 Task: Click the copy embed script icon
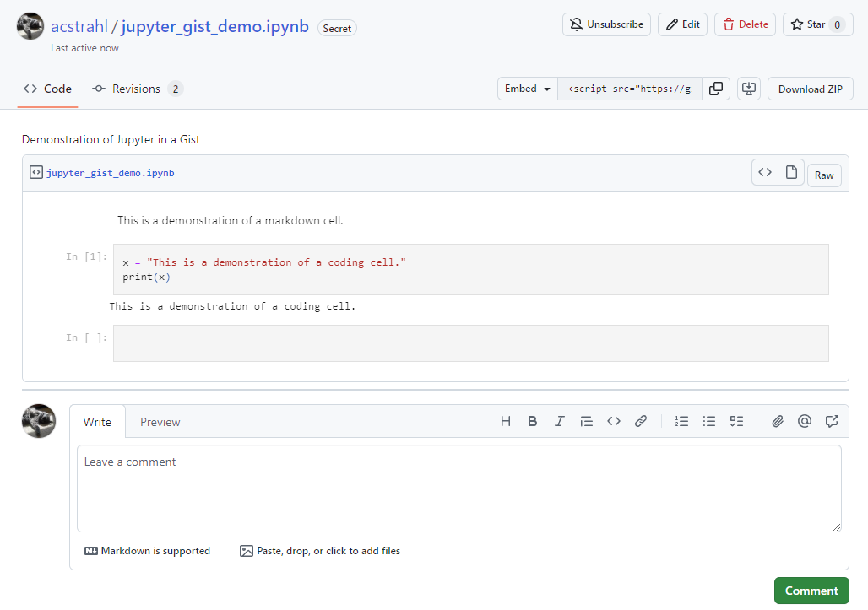pyautogui.click(x=715, y=89)
